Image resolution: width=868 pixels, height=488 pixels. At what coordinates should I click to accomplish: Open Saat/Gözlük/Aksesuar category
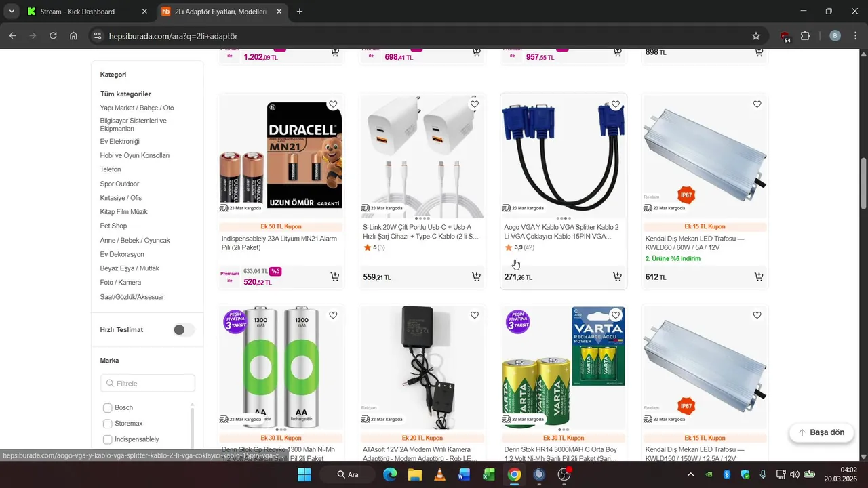click(132, 297)
